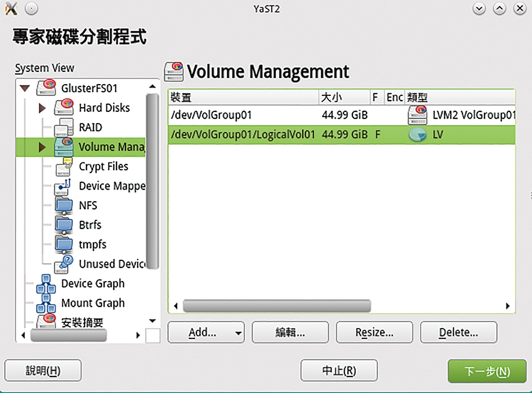This screenshot has width=532, height=393.
Task: Click the Hard Disks drive icon
Action: pyautogui.click(x=64, y=108)
